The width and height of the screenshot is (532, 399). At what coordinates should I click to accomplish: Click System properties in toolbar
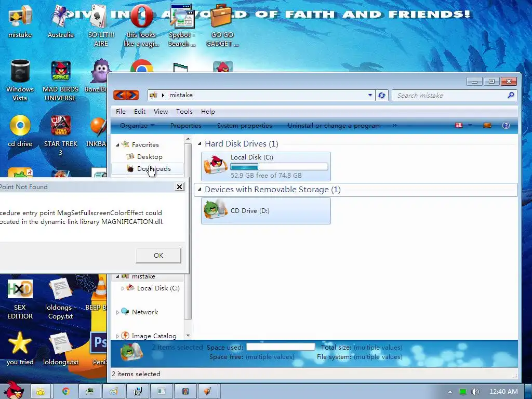click(244, 126)
